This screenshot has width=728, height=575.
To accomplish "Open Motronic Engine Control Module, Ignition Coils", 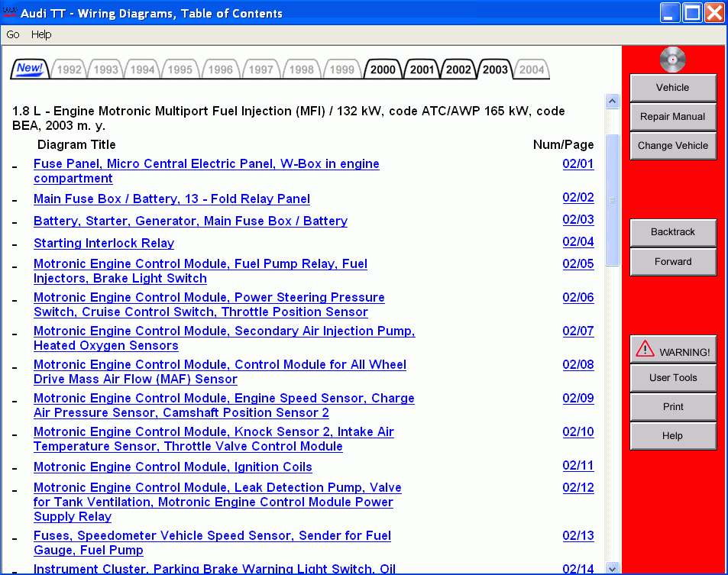I will [x=173, y=467].
